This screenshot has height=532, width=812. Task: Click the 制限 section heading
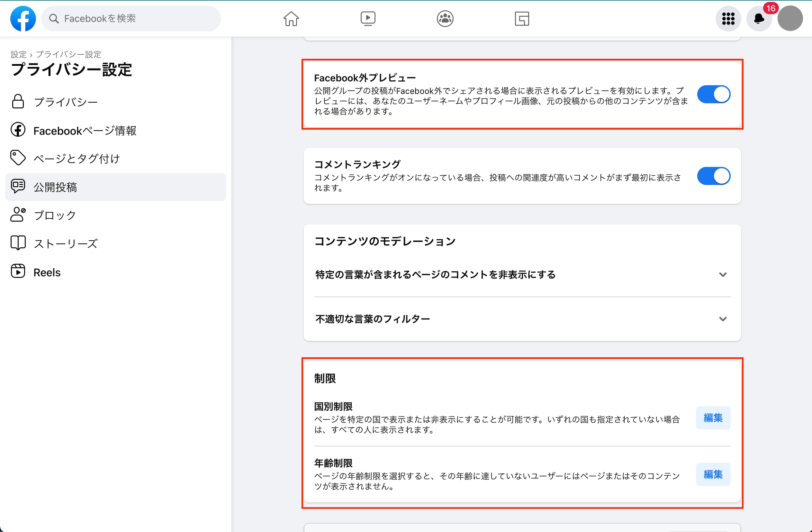click(x=325, y=378)
